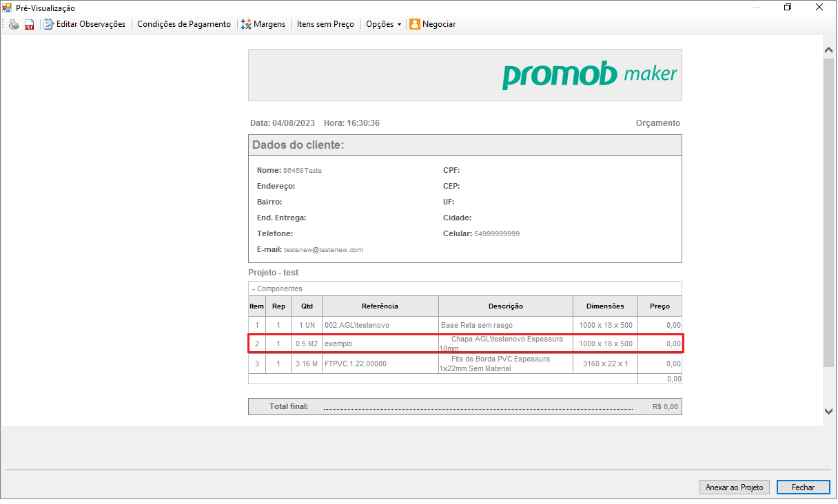Collapse the Componentes section
The height and width of the screenshot is (504, 838).
(x=277, y=288)
